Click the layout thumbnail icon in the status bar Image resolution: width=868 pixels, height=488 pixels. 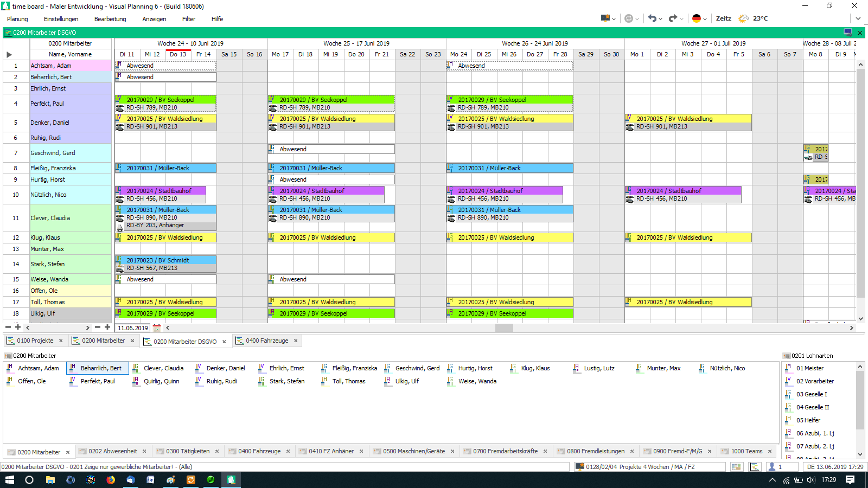tap(736, 467)
